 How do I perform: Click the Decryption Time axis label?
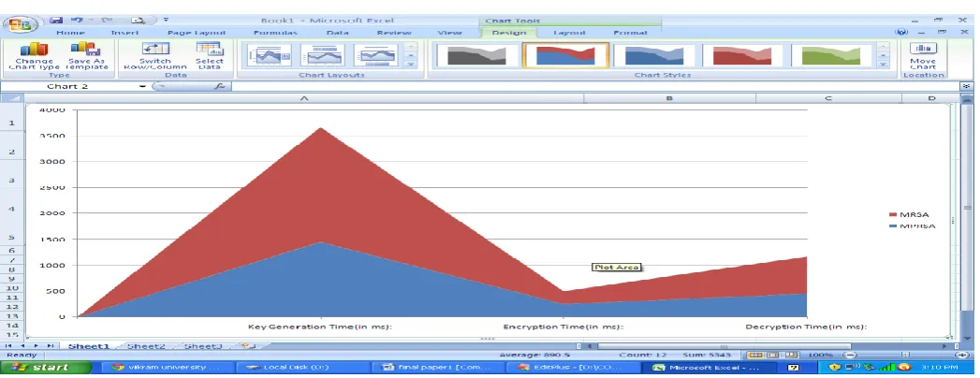(806, 327)
